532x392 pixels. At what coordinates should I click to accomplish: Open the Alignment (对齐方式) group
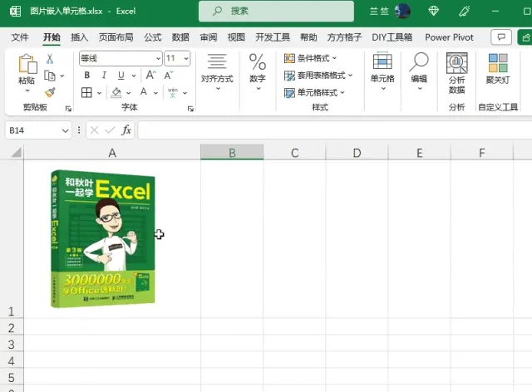coord(217,72)
